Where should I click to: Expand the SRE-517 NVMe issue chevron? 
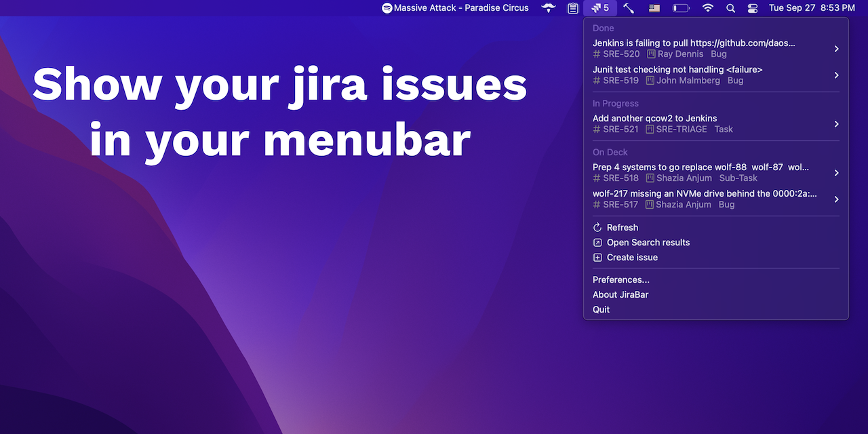tap(836, 199)
